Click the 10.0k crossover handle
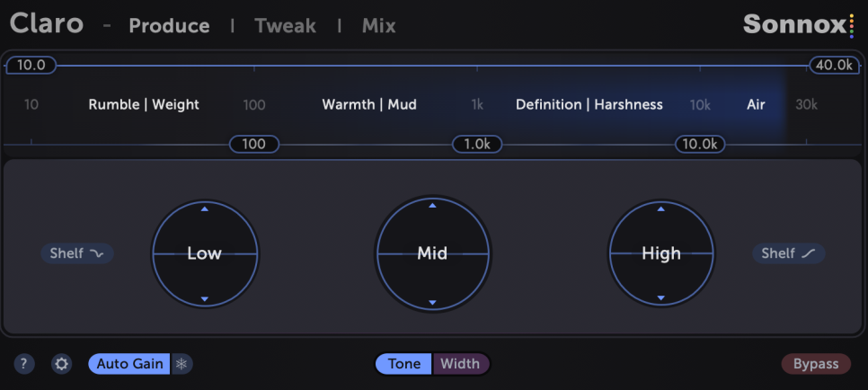 [700, 144]
